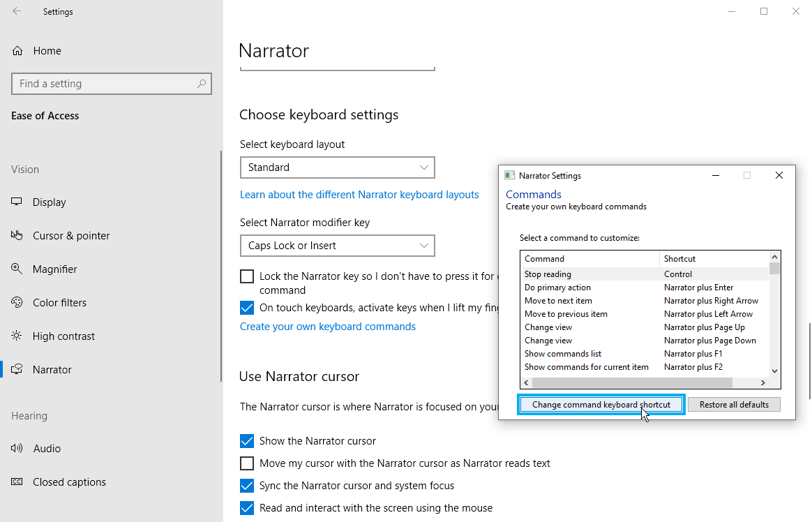This screenshot has width=812, height=522.
Task: Click the Color filters palette icon
Action: pyautogui.click(x=17, y=302)
